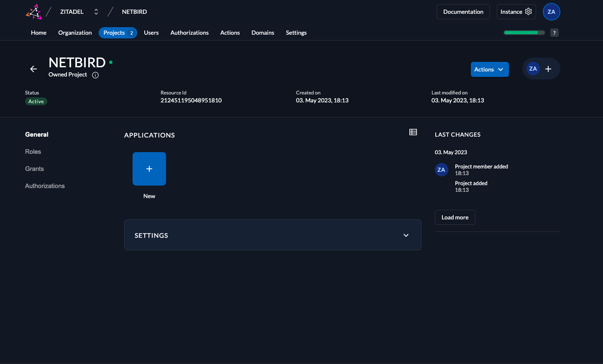This screenshot has width=603, height=364.
Task: Switch to the Users tab
Action: pos(151,32)
